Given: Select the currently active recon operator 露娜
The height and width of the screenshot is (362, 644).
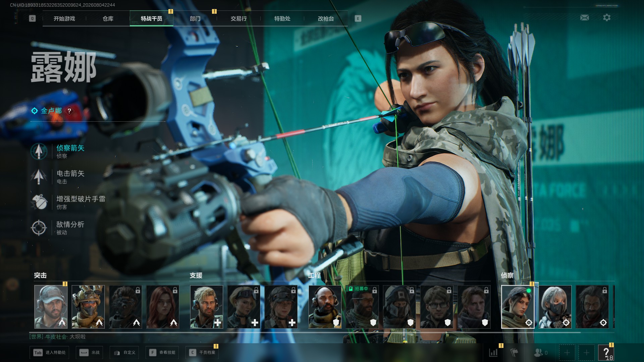Looking at the screenshot, I should (x=518, y=307).
